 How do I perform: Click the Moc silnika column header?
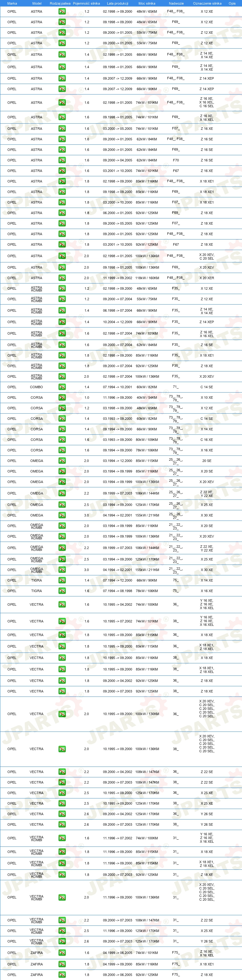tap(147, 3)
